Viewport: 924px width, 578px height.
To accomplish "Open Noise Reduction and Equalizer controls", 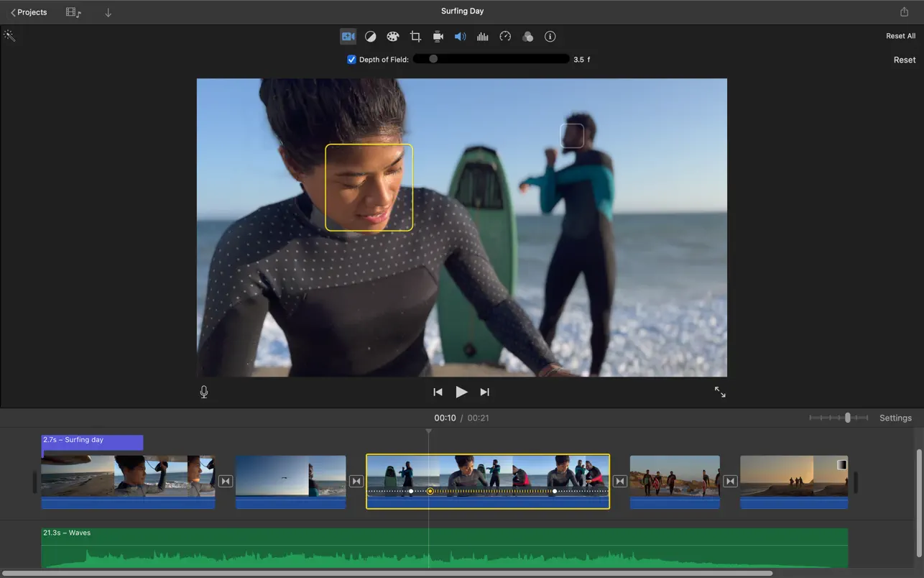I will click(x=482, y=36).
